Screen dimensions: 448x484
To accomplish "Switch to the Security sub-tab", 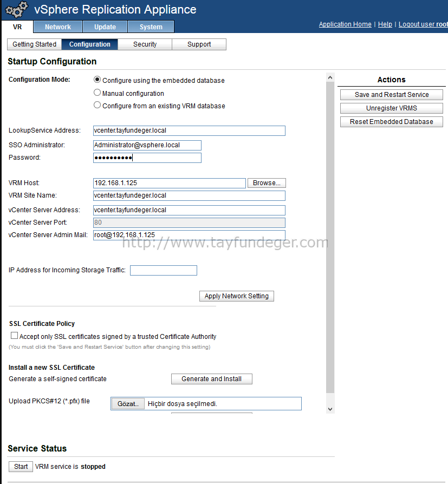I will pos(145,44).
